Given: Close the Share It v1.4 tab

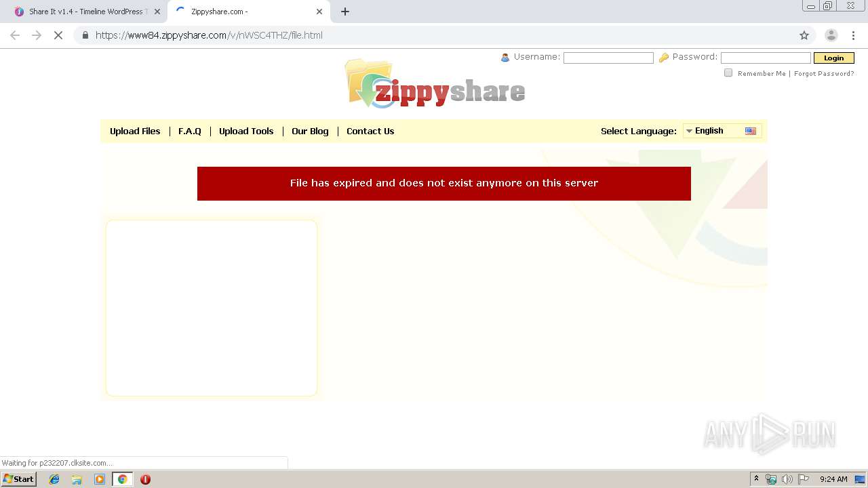Looking at the screenshot, I should tap(157, 12).
